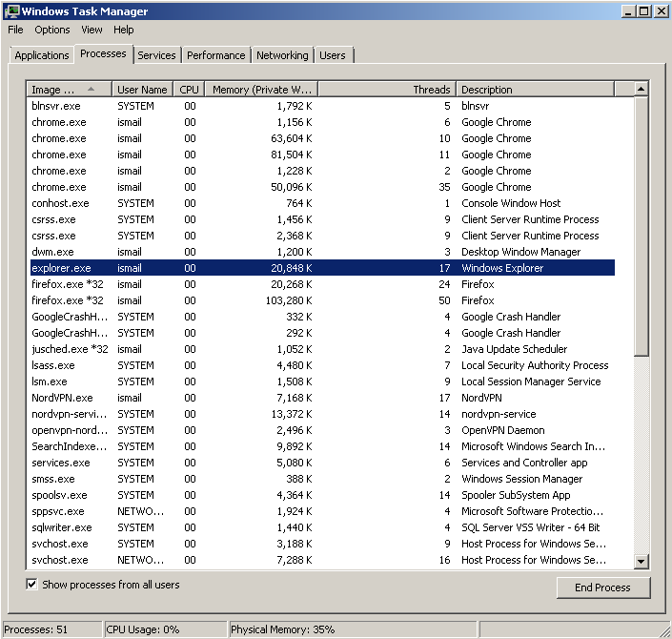Sort by the User Name column header
The image size is (672, 639).
(x=142, y=90)
